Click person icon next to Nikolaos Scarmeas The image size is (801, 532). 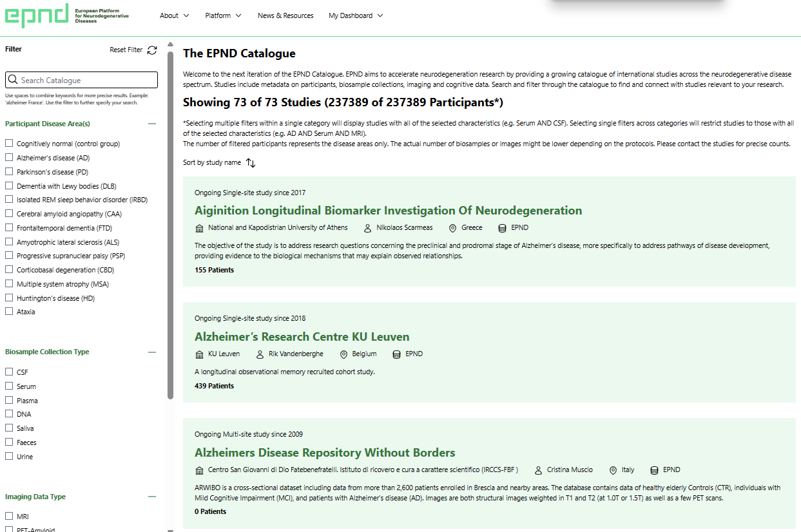368,228
